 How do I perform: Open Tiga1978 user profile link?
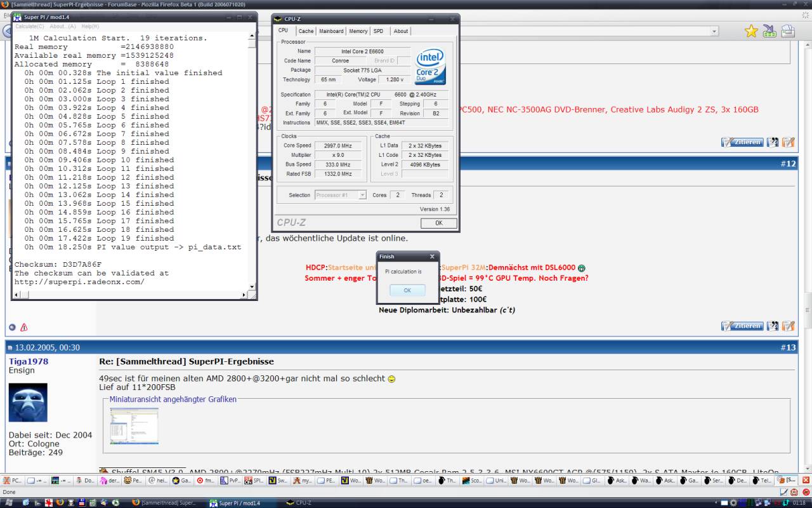(29, 361)
